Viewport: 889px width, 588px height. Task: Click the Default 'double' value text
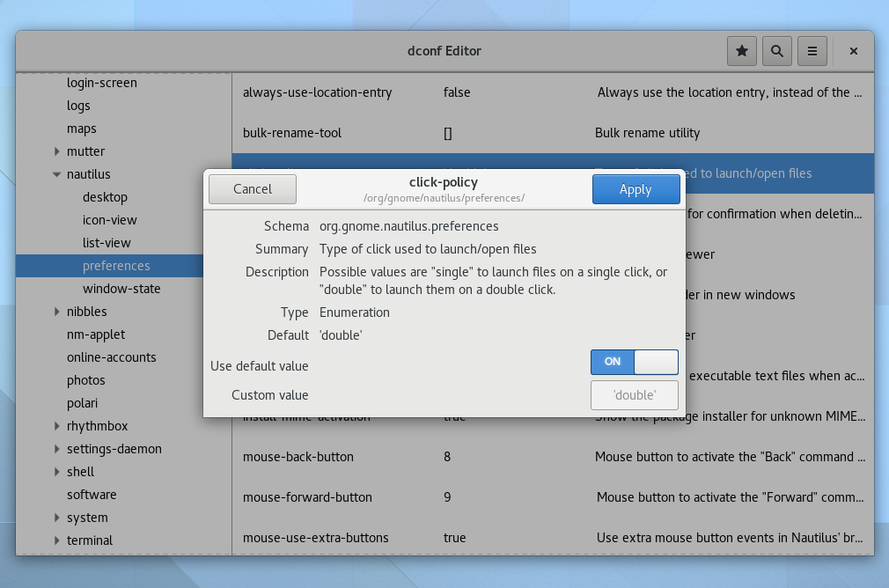coord(341,335)
